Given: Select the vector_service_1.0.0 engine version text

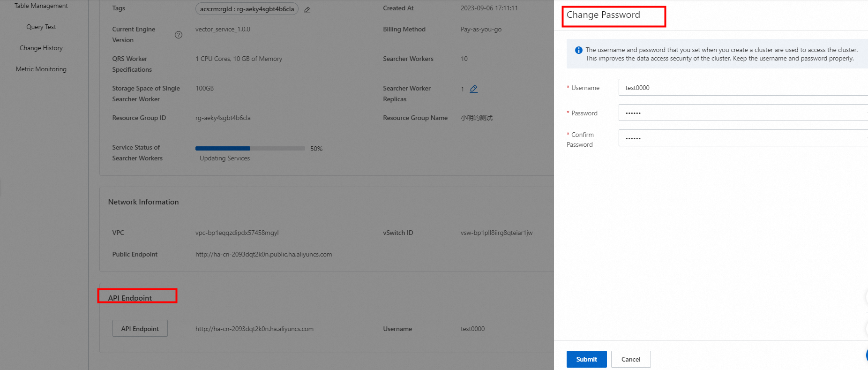Looking at the screenshot, I should coord(223,30).
